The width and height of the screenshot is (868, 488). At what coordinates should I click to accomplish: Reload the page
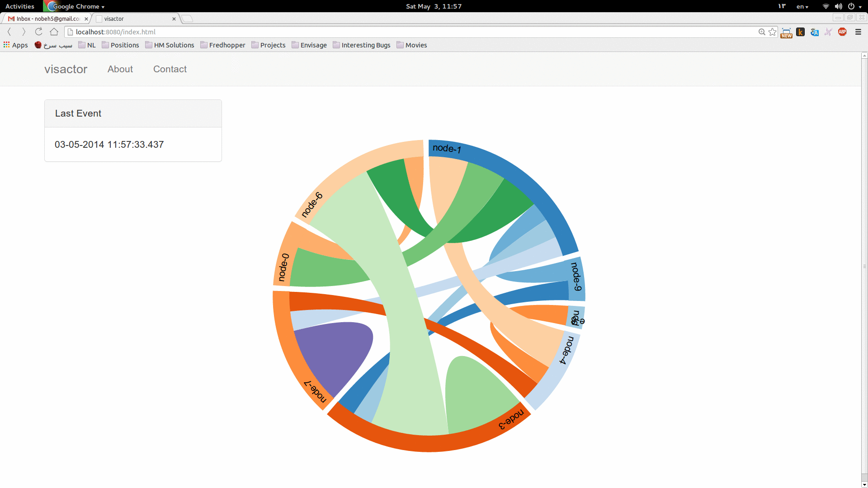tap(39, 32)
